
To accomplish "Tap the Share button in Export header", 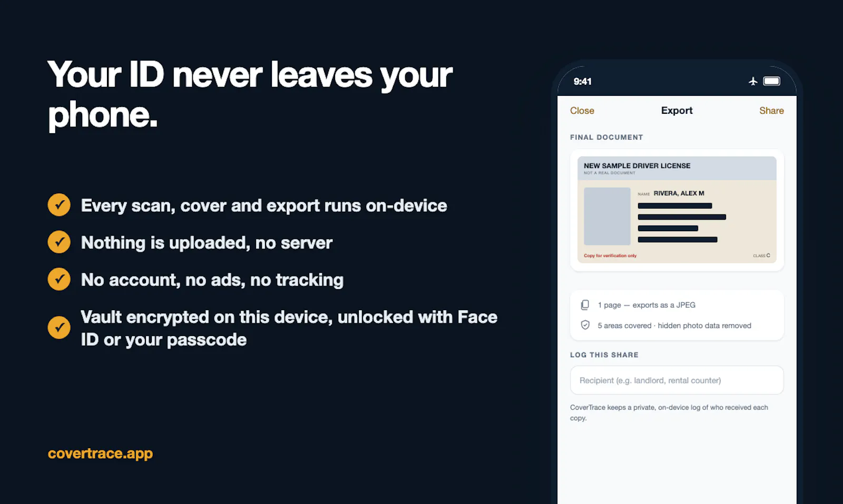I will tap(771, 111).
